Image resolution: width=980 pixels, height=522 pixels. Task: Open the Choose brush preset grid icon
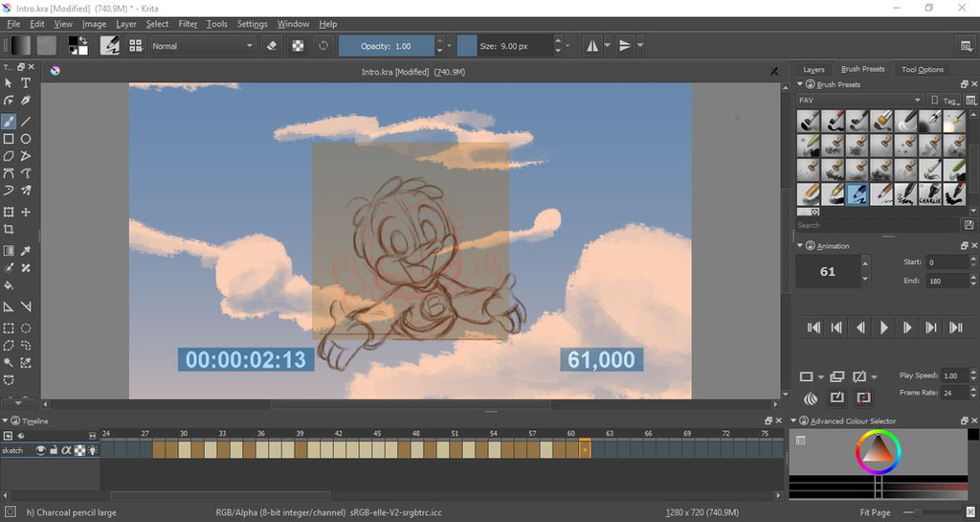[136, 46]
